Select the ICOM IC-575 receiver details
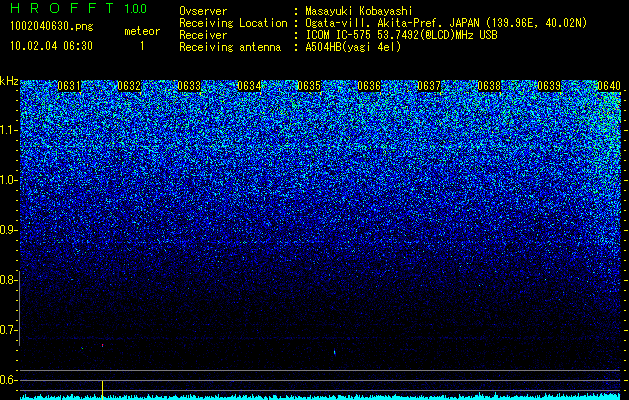The image size is (629, 400). [401, 35]
